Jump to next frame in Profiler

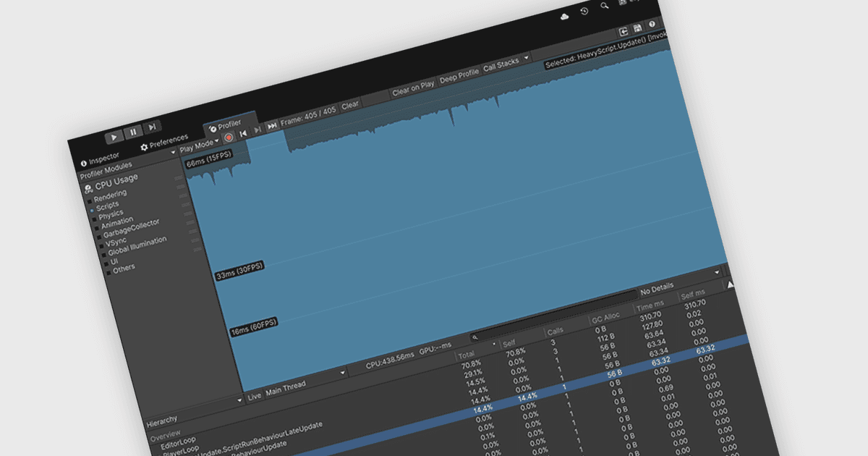coord(258,130)
